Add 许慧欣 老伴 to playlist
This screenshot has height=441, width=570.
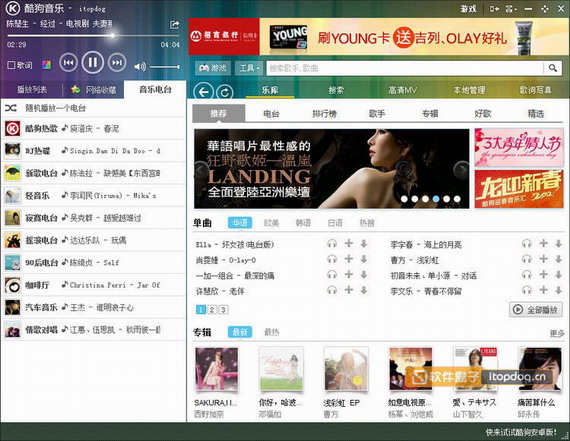tap(349, 290)
